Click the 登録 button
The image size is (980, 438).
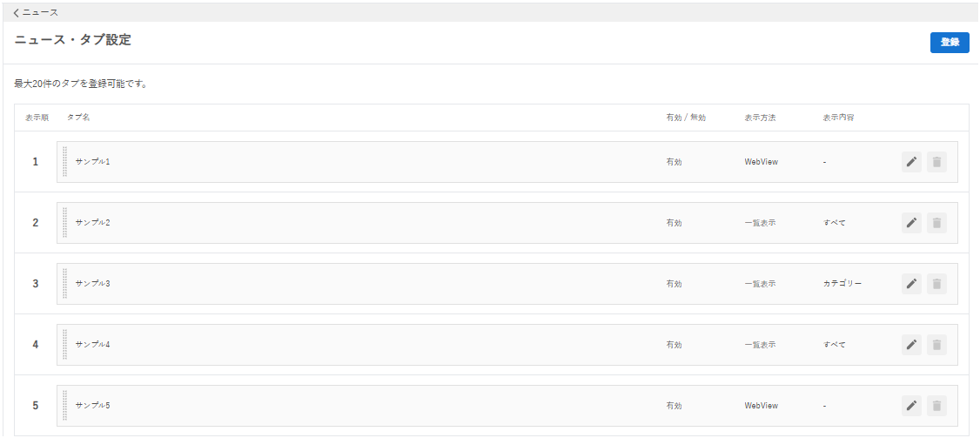click(x=950, y=42)
